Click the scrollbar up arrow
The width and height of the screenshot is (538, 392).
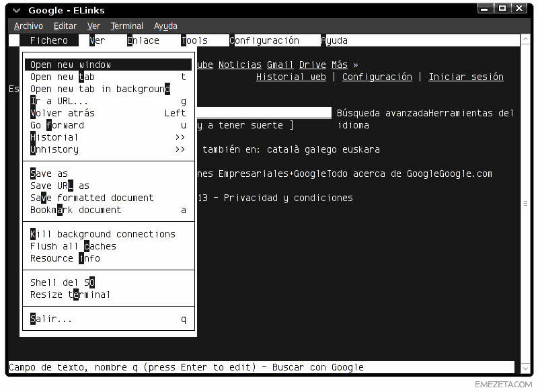pos(525,40)
